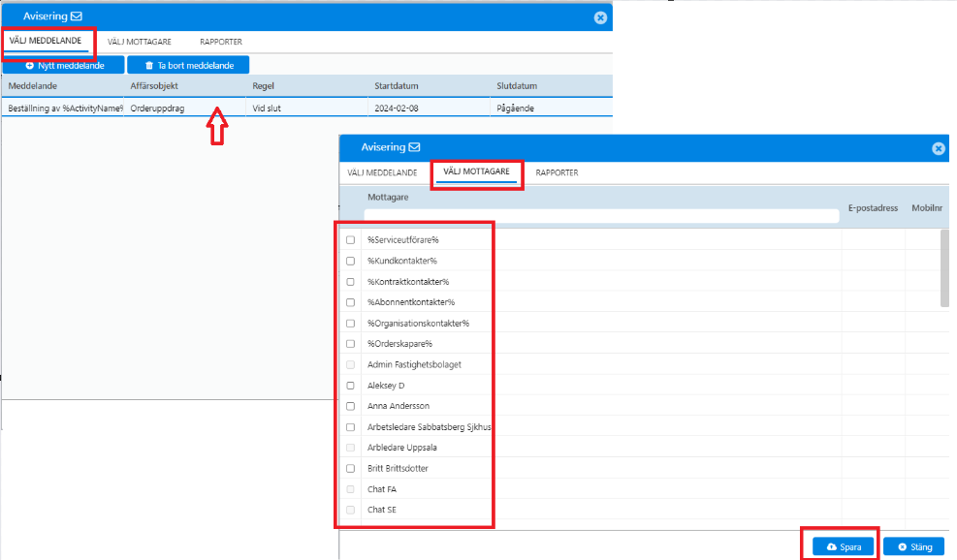Image resolution: width=957 pixels, height=560 pixels.
Task: Click the Startdatum column header
Action: (397, 86)
